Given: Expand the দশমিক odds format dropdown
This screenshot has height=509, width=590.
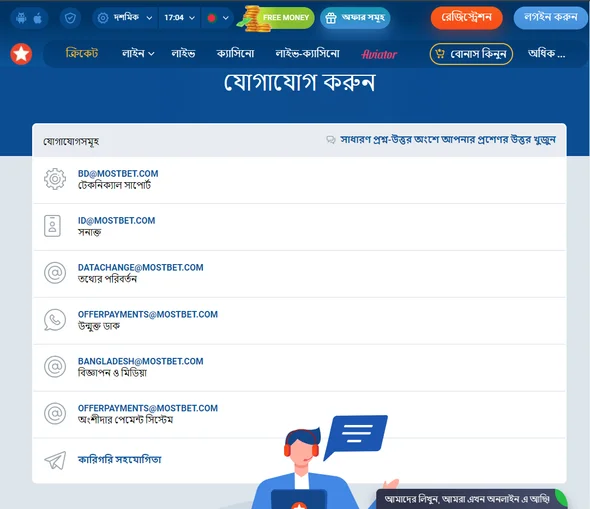Looking at the screenshot, I should (125, 18).
